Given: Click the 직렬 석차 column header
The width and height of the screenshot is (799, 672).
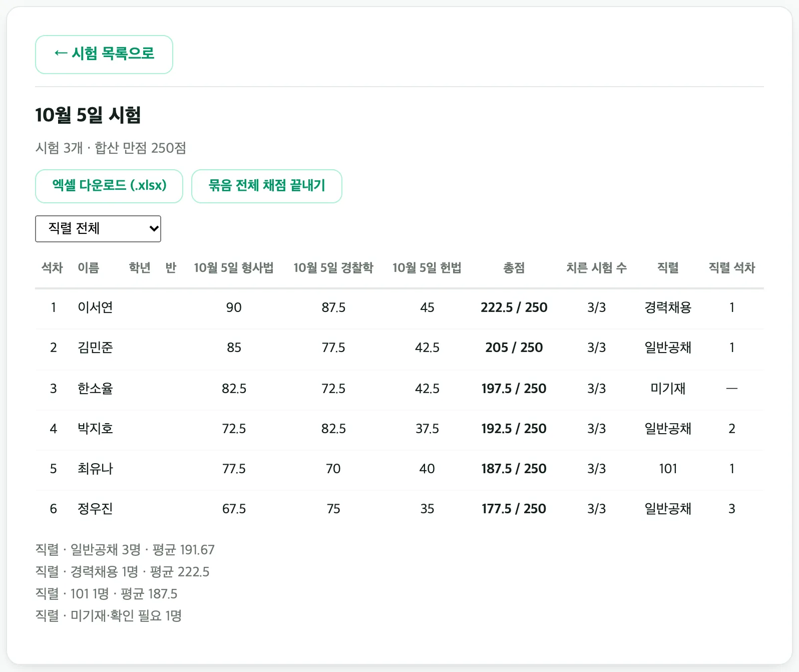Looking at the screenshot, I should pos(732,268).
